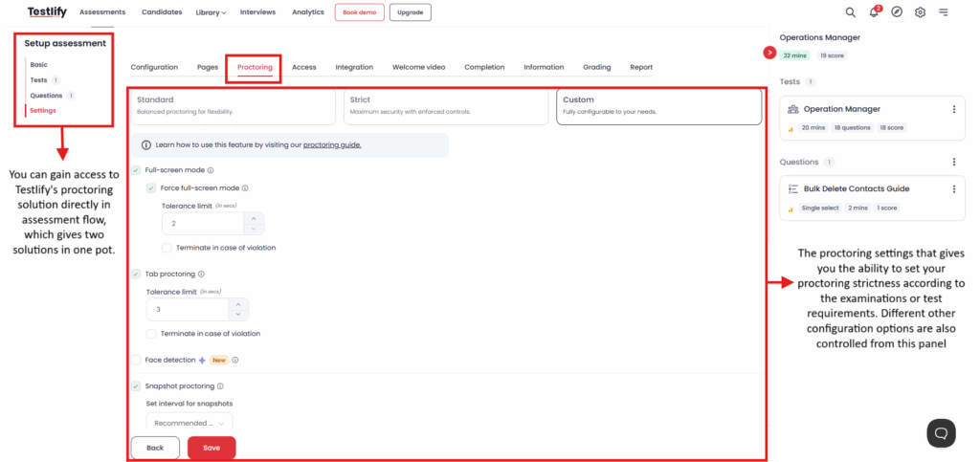Enable Terminate in case of violation under Tab proctoring
Image resolution: width=980 pixels, height=462 pixels.
coord(150,334)
